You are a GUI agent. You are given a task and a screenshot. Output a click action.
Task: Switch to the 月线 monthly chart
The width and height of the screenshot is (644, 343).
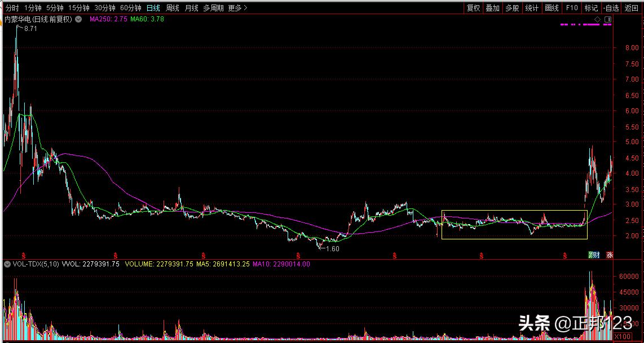pos(191,8)
